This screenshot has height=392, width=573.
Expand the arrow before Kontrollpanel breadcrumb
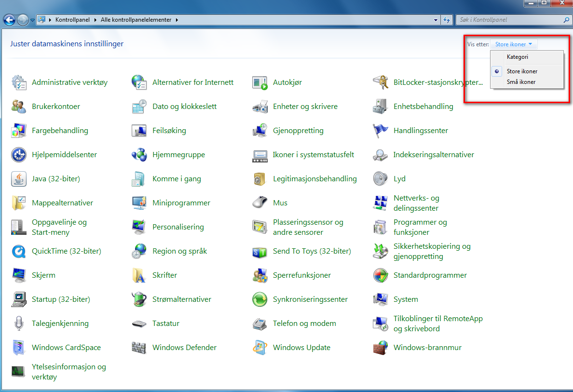[x=50, y=20]
